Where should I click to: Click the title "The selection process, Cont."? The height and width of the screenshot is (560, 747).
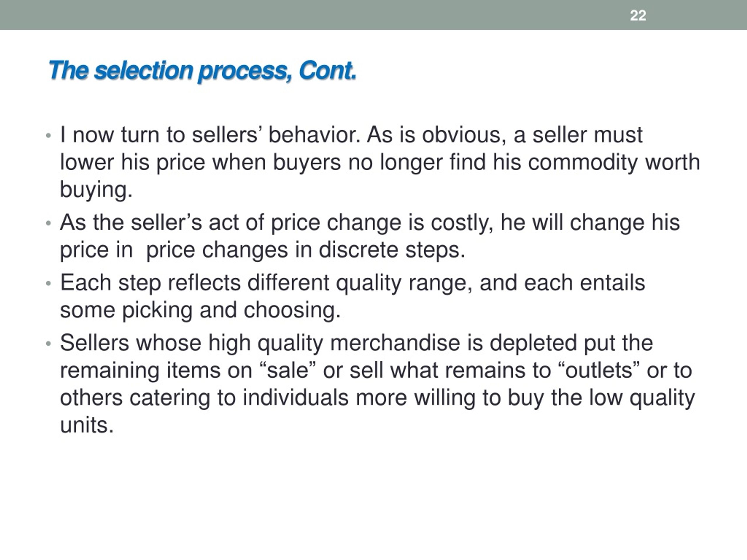coord(202,71)
